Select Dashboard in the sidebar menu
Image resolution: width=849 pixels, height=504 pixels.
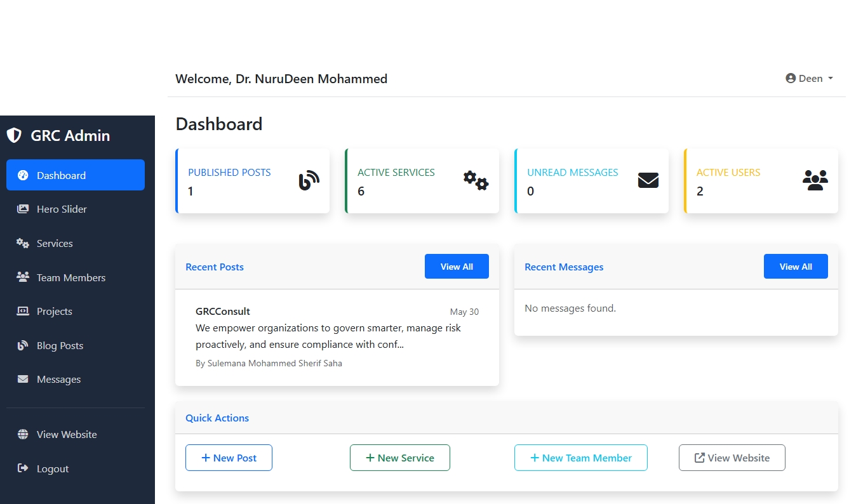(x=76, y=175)
